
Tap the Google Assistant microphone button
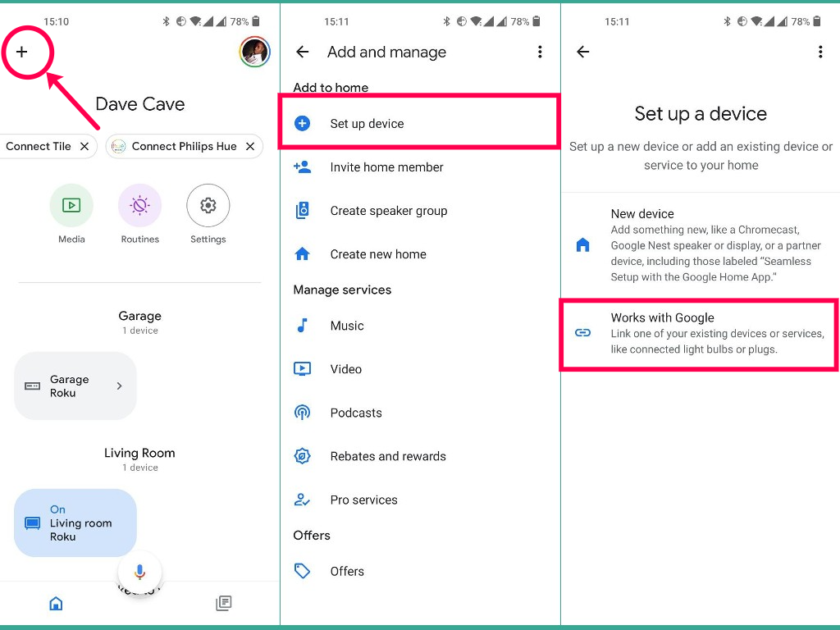pos(139,572)
